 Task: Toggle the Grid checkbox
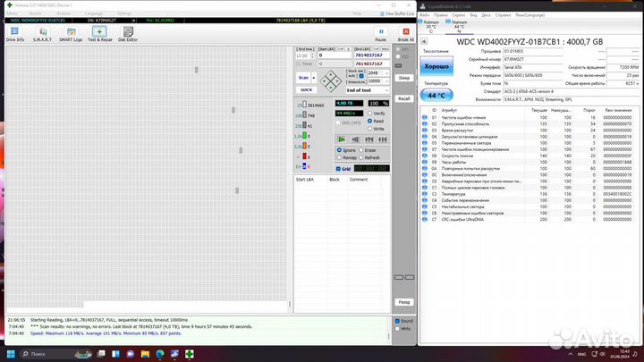tap(337, 168)
